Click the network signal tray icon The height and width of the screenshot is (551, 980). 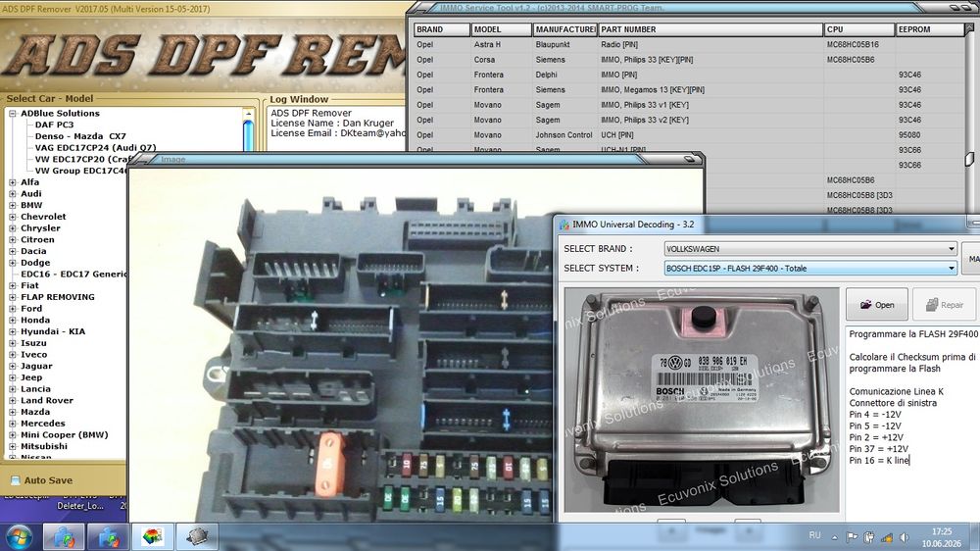click(886, 536)
